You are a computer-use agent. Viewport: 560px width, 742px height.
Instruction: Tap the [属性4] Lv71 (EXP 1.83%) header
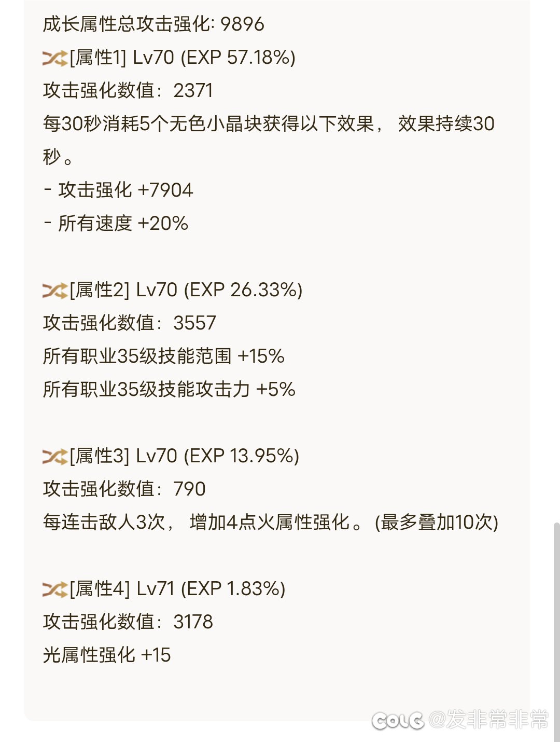click(177, 589)
